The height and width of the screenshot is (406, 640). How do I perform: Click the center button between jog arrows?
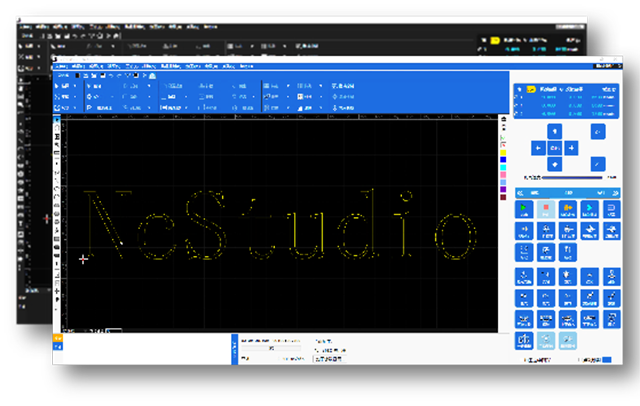(x=553, y=148)
